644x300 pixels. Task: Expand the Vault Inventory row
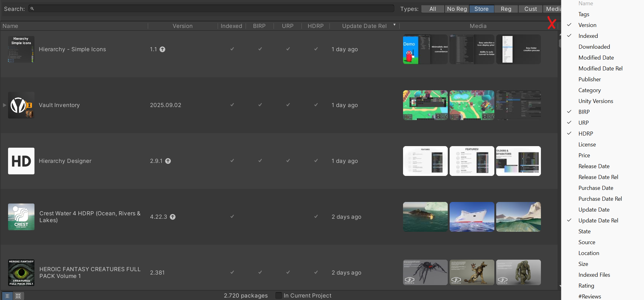tap(4, 105)
